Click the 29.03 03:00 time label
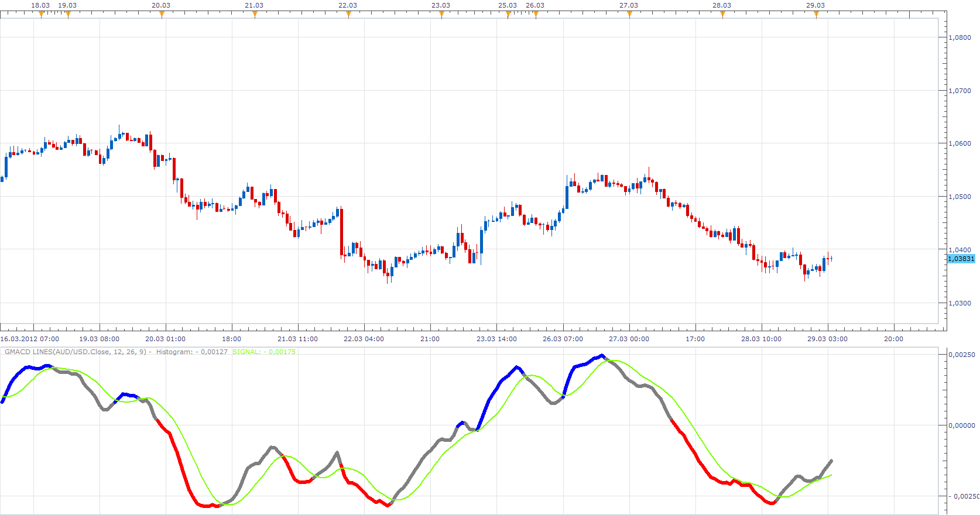This screenshot has width=980, height=515. [828, 339]
